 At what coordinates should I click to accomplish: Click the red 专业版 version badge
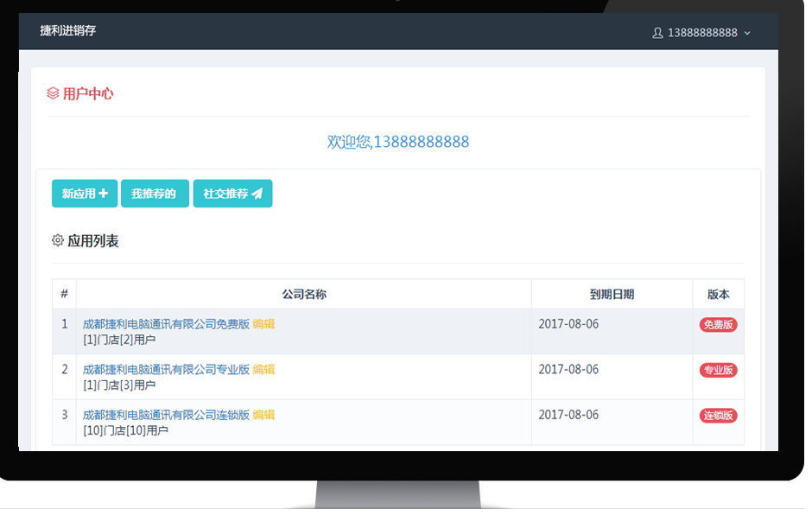[718, 370]
